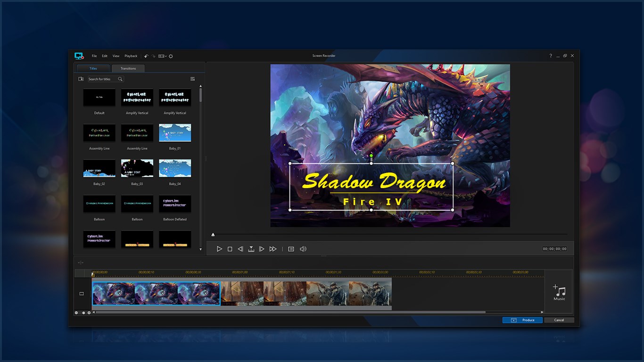Open the Edit menu
The image size is (644, 362).
[105, 56]
